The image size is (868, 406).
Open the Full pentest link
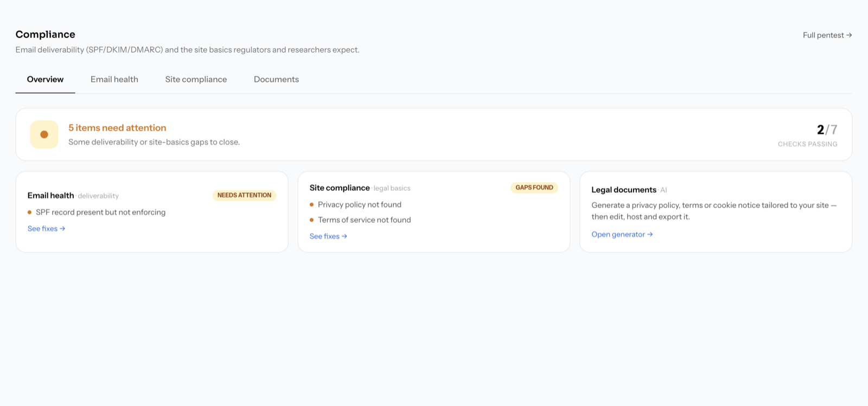[827, 35]
